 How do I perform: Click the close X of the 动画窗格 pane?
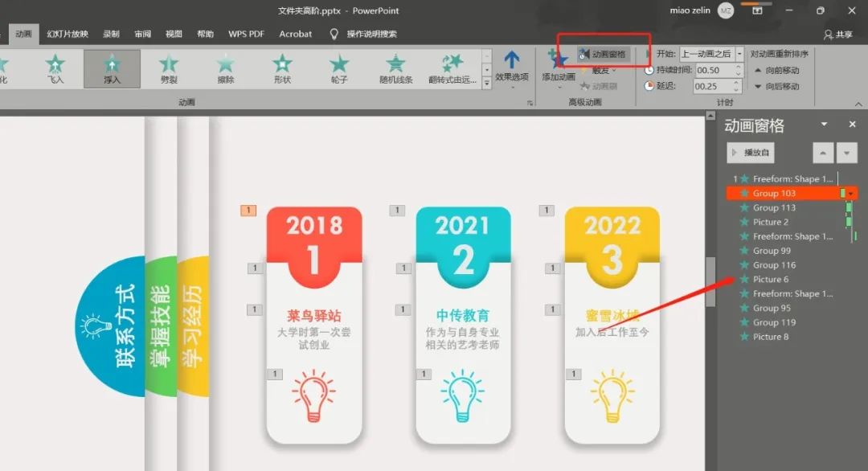(853, 125)
